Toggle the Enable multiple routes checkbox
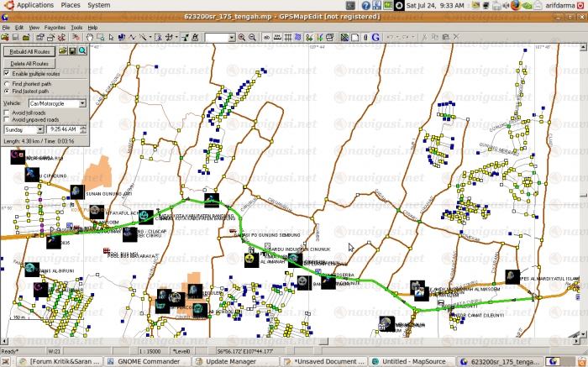 coord(7,74)
